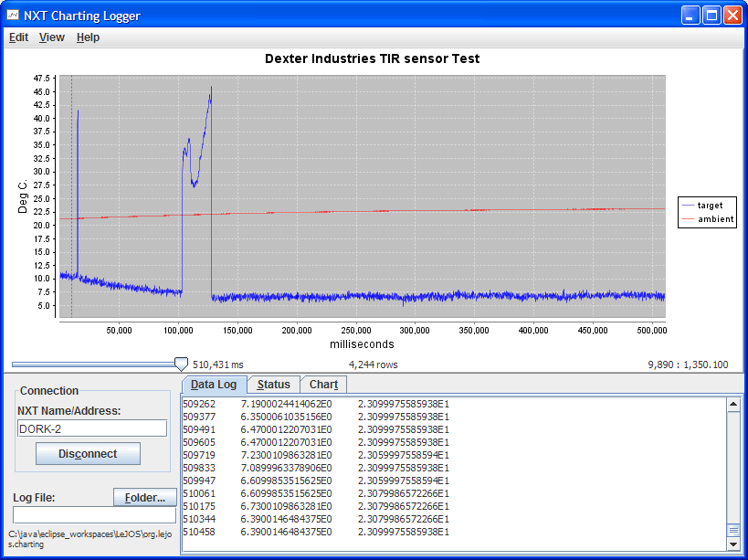Click the NXT Name/Address field containing DORK-2
Screen dimensions: 748x560
pyautogui.click(x=92, y=428)
